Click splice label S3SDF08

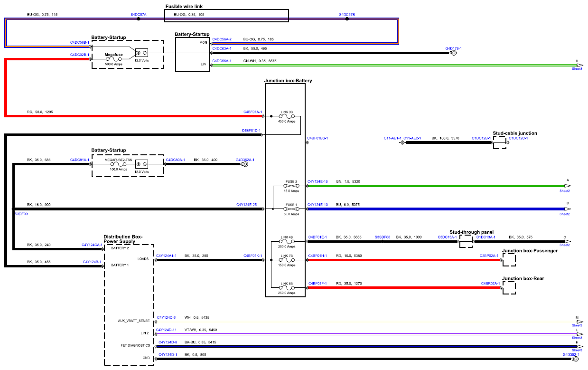(383, 237)
